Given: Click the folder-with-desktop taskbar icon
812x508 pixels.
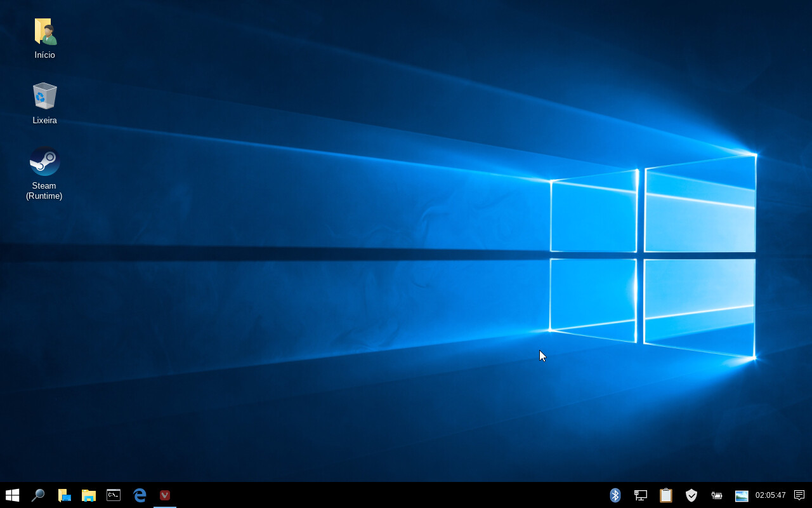Looking at the screenshot, I should point(64,495).
